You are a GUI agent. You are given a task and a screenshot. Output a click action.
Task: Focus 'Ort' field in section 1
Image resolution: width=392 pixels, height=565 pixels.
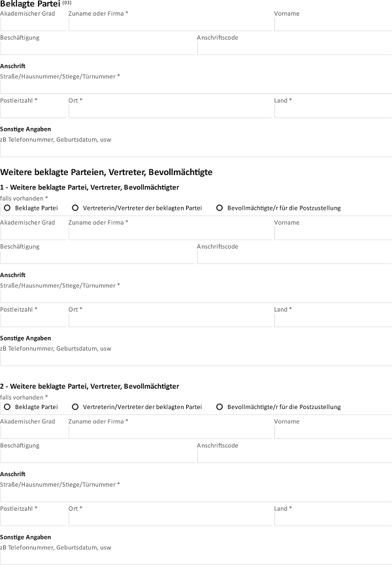pos(170,320)
